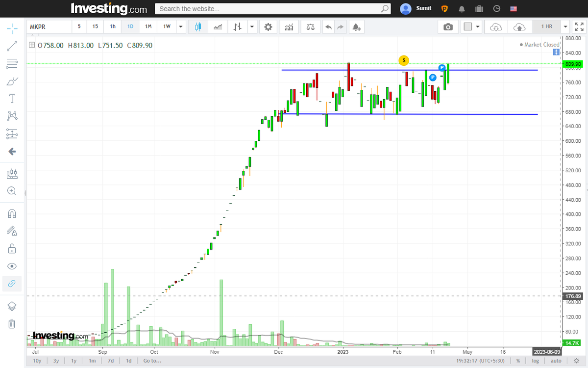Expand the chart style dropdown arrow

pyautogui.click(x=251, y=27)
